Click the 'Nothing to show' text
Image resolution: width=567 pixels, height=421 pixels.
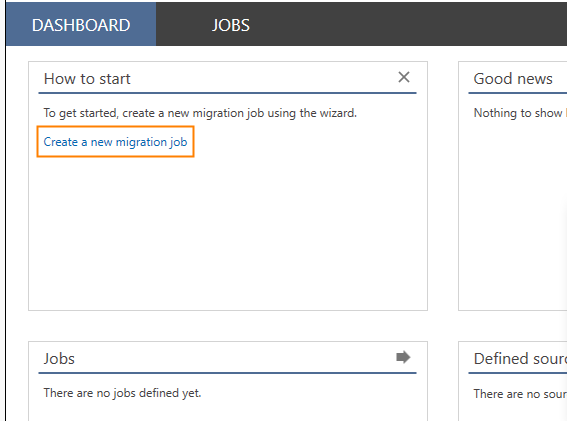click(x=518, y=113)
